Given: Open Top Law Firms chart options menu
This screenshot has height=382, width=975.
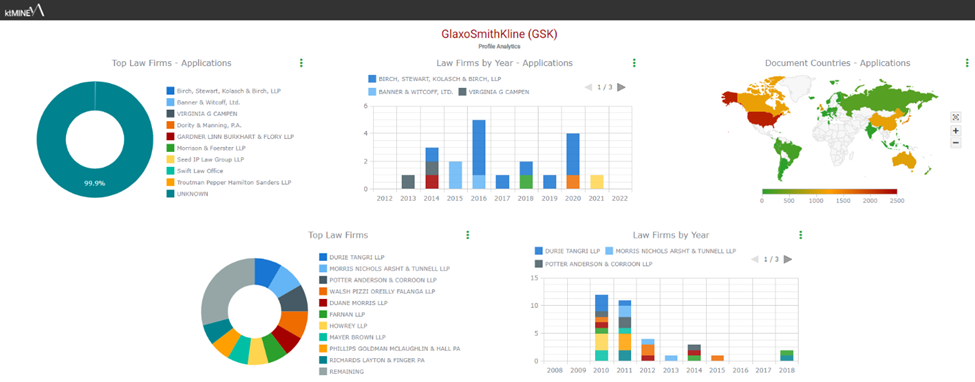Looking at the screenshot, I should pyautogui.click(x=468, y=235).
